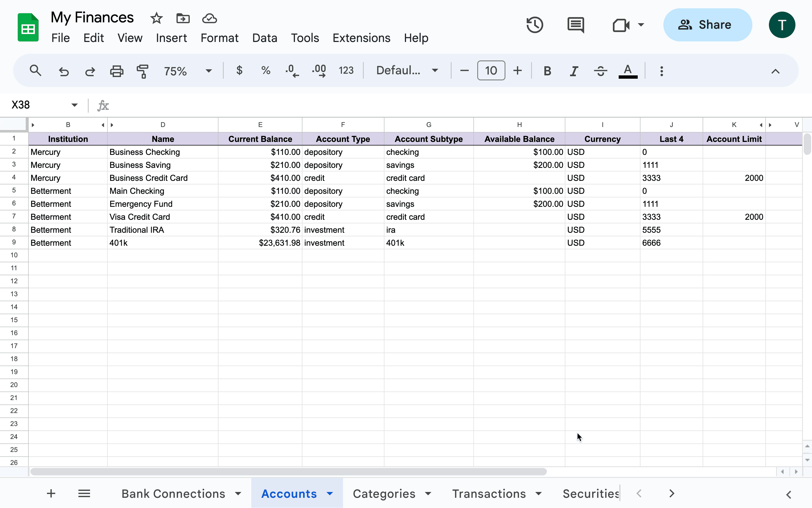Print the spreadsheet
This screenshot has width=812, height=508.
click(116, 71)
